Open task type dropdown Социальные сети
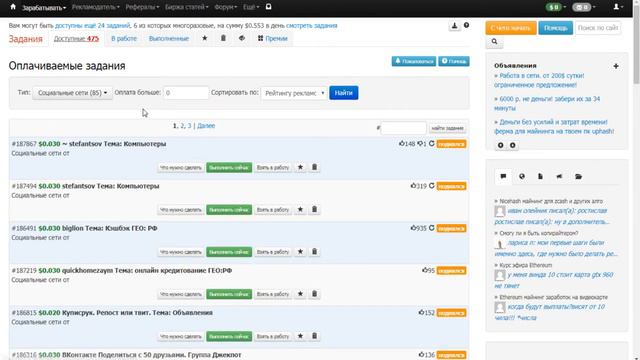Viewport: 640px width, 360px height. [72, 93]
